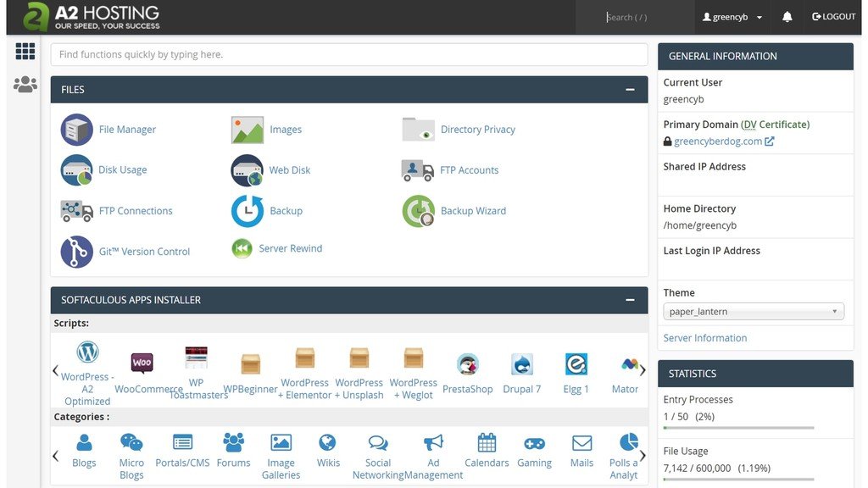Viewport: 868px width, 488px height.
Task: Open the Social Networking category icon
Action: coord(378,442)
